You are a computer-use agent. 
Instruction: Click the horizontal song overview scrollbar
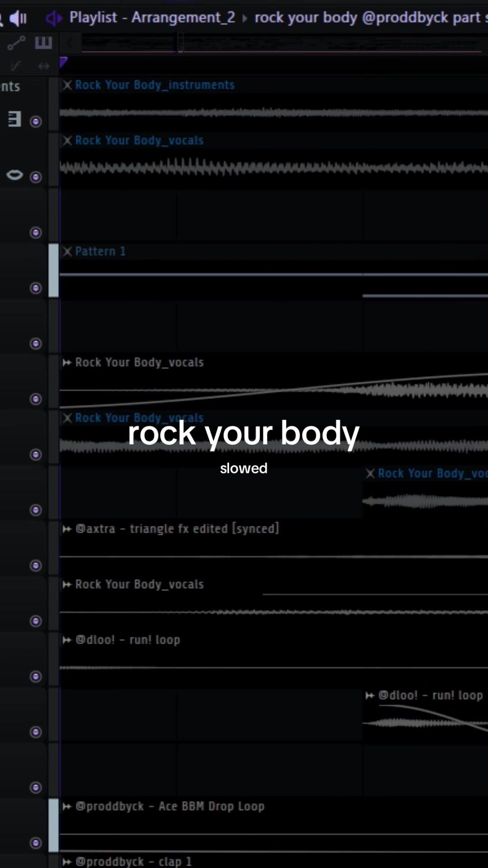281,44
